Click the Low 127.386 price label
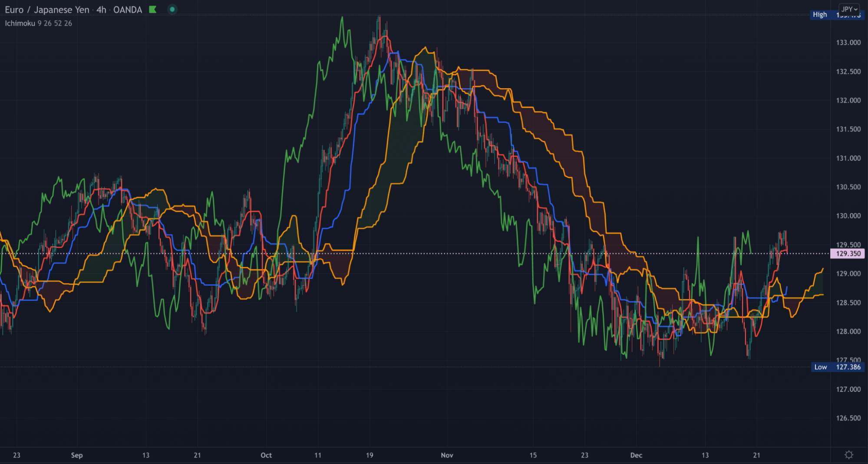 (838, 367)
